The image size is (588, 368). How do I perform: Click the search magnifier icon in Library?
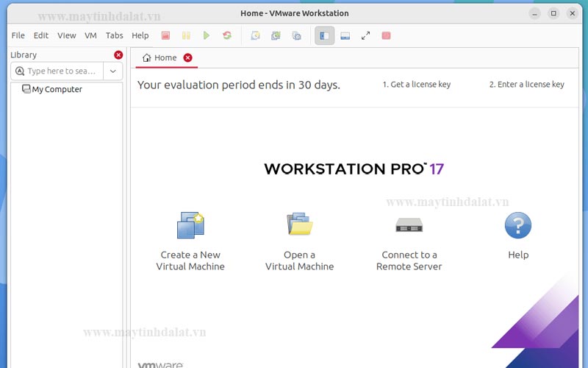[20, 71]
